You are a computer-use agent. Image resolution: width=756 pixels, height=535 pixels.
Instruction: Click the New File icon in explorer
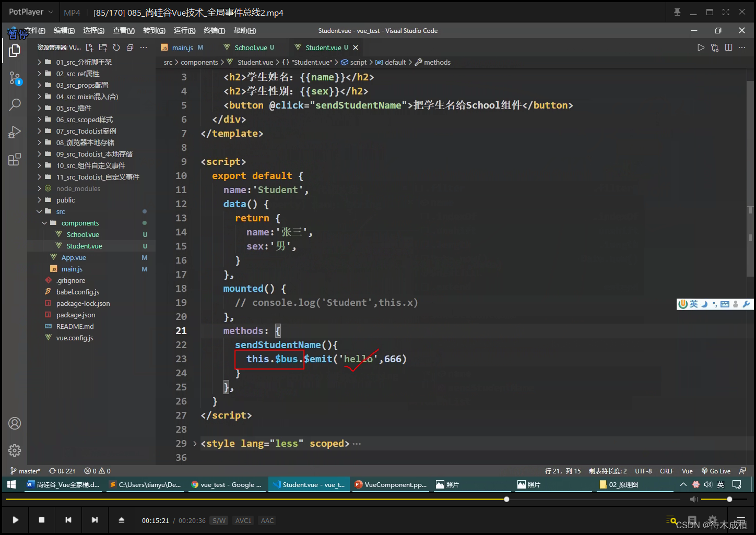(89, 47)
